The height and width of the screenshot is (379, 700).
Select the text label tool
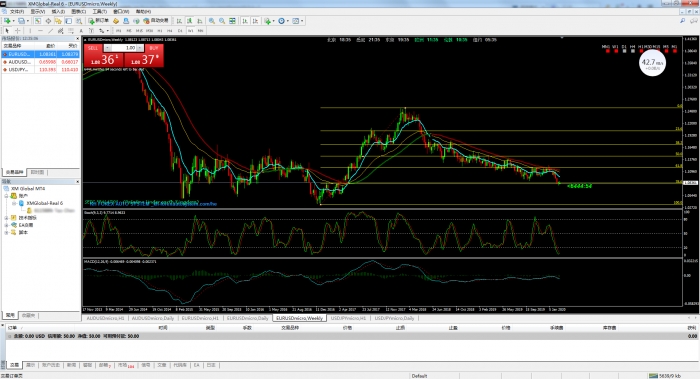pos(91,31)
